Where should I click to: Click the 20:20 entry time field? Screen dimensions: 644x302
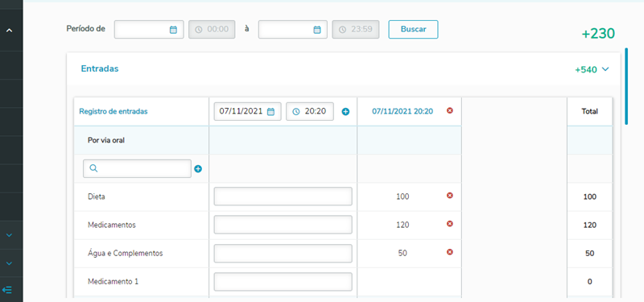click(x=310, y=111)
